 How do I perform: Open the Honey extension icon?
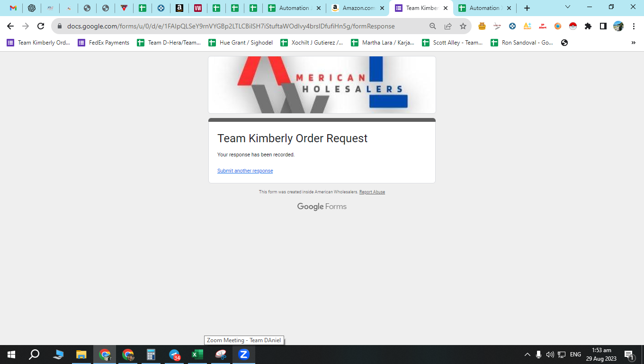pos(482,27)
